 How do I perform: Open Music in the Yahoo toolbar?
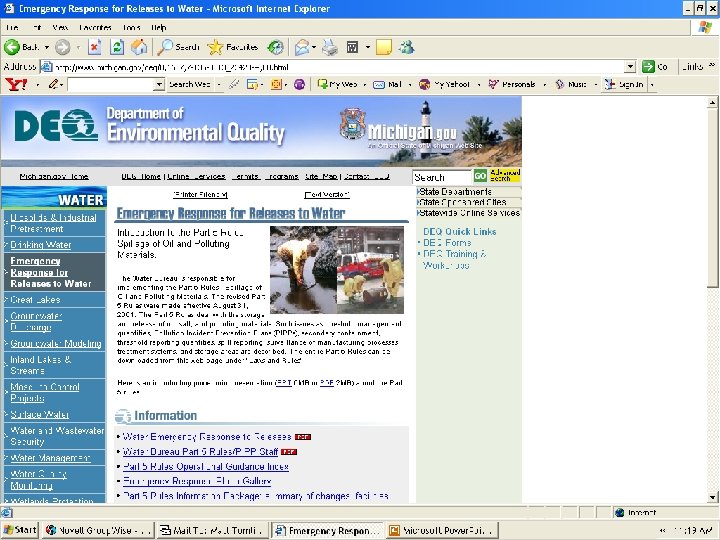571,84
